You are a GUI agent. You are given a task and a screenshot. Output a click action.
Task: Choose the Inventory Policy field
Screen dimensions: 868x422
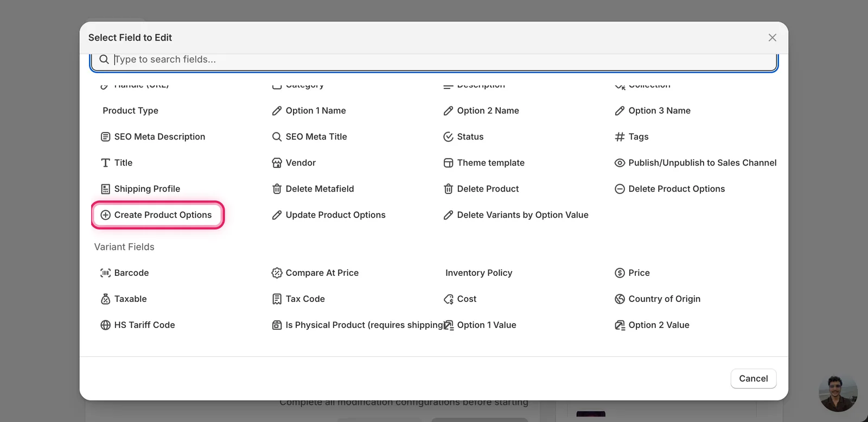coord(478,273)
